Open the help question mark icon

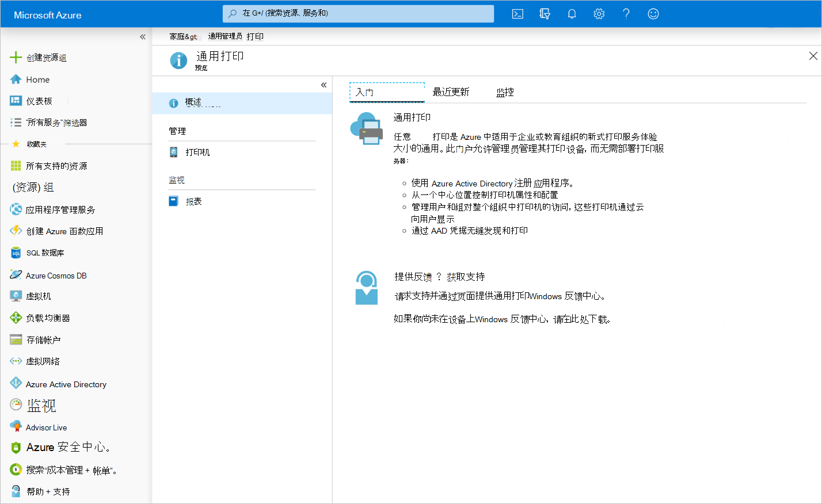click(x=626, y=14)
